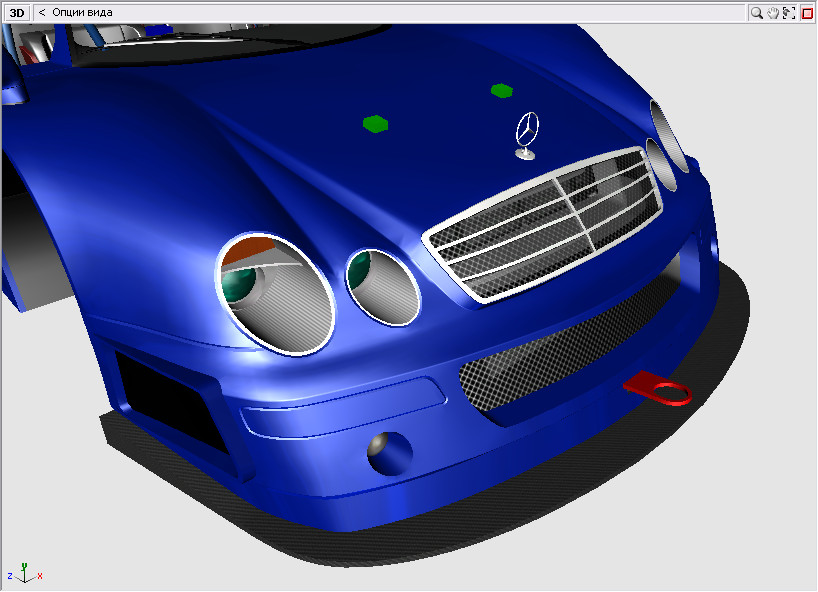This screenshot has width=818, height=592.
Task: Select the red tow hook
Action: point(659,388)
